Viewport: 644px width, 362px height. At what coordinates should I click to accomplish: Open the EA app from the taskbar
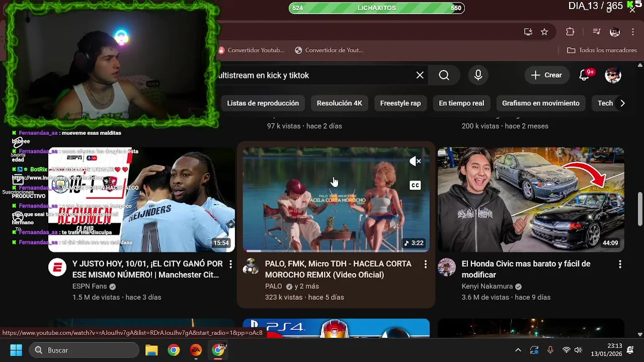pos(196,350)
